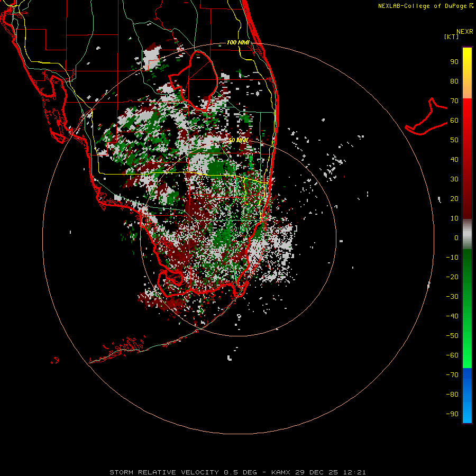Click the 10 value on velocity scale

coord(454,218)
